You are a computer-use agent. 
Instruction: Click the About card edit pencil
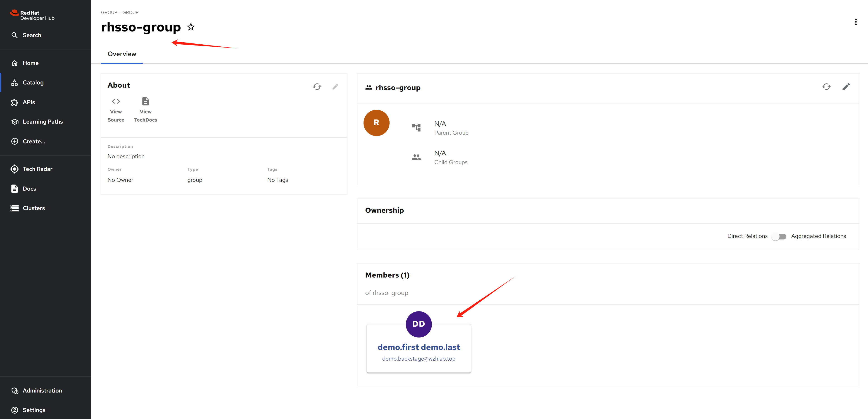coord(335,87)
